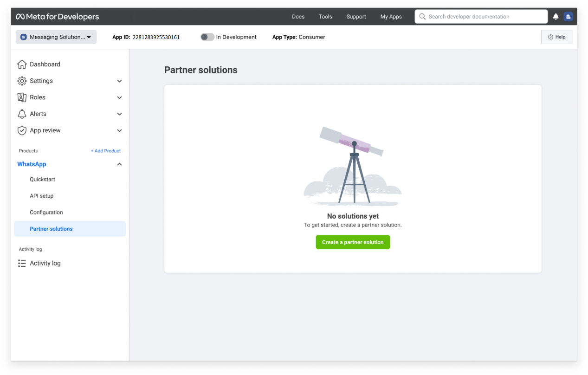Toggle the In Development switch

[207, 37]
